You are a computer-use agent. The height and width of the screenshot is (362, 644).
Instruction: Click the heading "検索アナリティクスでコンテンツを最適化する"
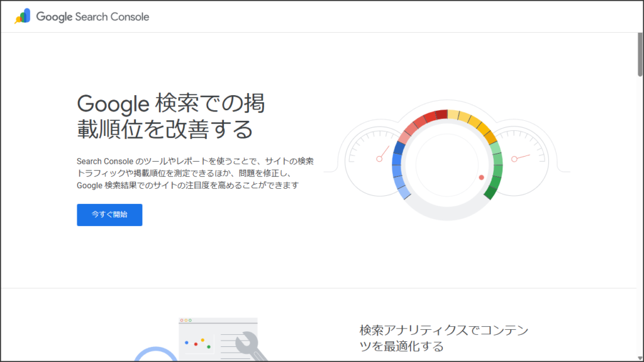[x=444, y=338]
